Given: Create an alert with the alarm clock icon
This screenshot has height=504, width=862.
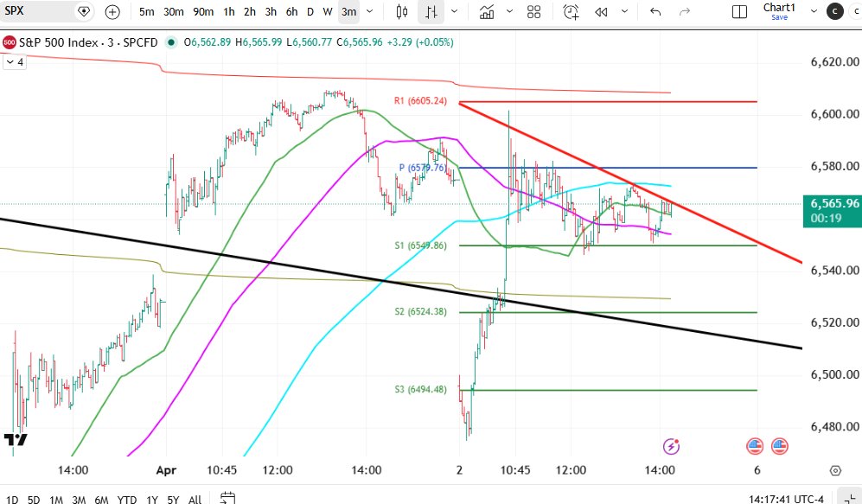Looking at the screenshot, I should tap(571, 11).
